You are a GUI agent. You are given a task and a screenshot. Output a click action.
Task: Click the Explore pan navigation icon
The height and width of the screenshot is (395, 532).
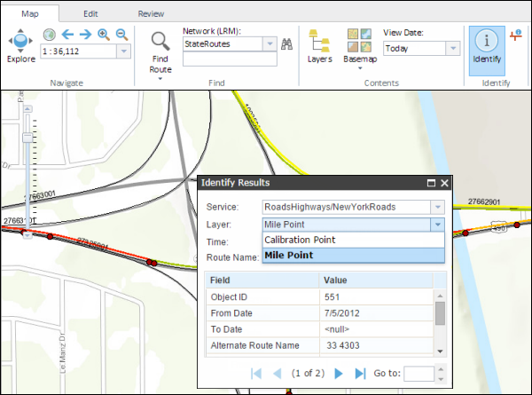pyautogui.click(x=21, y=41)
